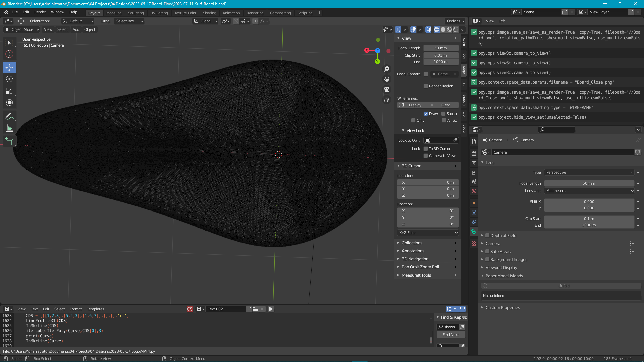Image resolution: width=644 pixels, height=362 pixels.
Task: Enable the Local Camera checkbox
Action: coord(426,74)
